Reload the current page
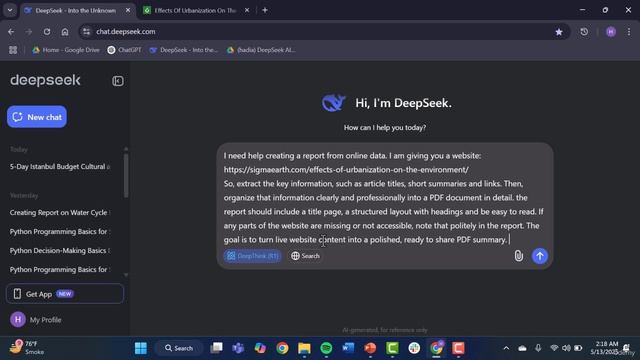The width and height of the screenshot is (640, 360). 47,31
